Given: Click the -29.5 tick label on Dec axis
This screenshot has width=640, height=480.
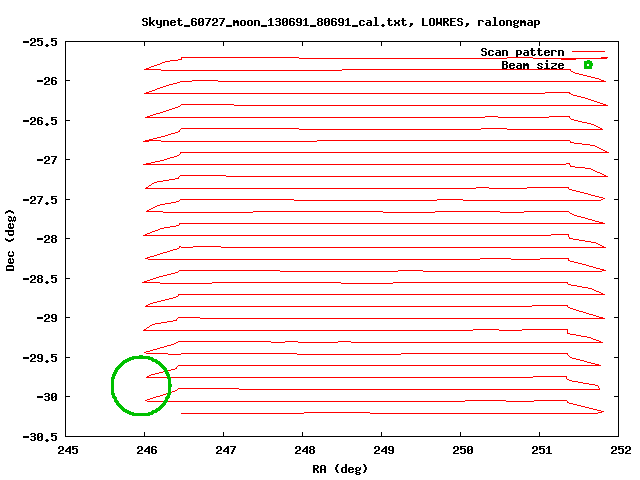Looking at the screenshot, I should (39, 358).
